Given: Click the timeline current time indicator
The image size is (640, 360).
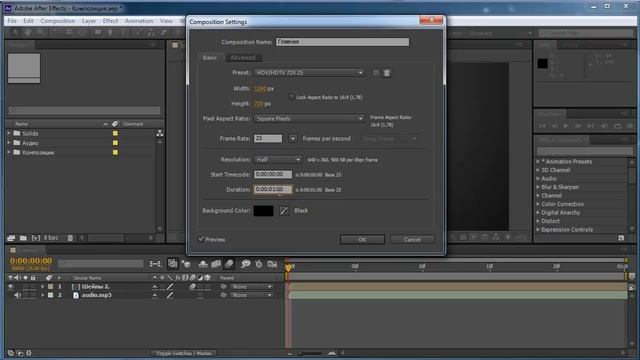Looking at the screenshot, I should [289, 267].
